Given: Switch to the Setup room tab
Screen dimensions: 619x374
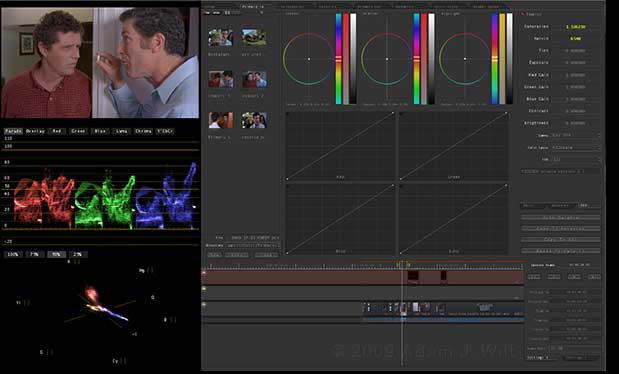Looking at the screenshot, I should pos(211,6).
